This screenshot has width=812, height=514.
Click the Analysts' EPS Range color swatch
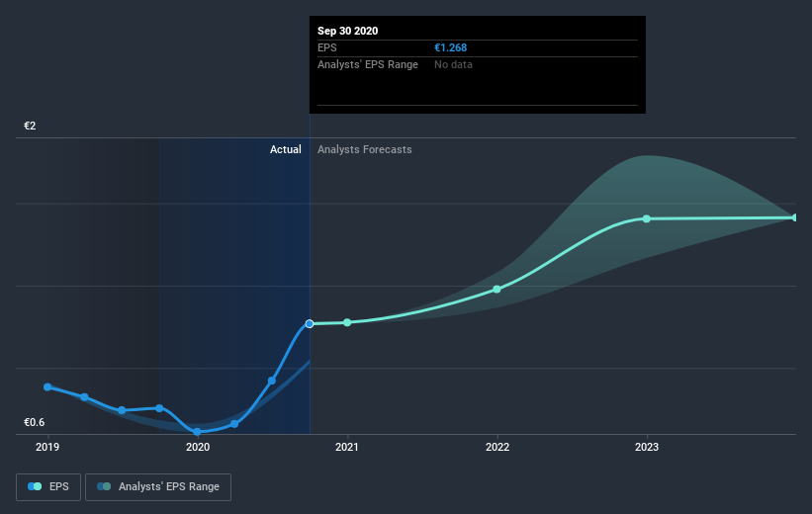point(104,486)
